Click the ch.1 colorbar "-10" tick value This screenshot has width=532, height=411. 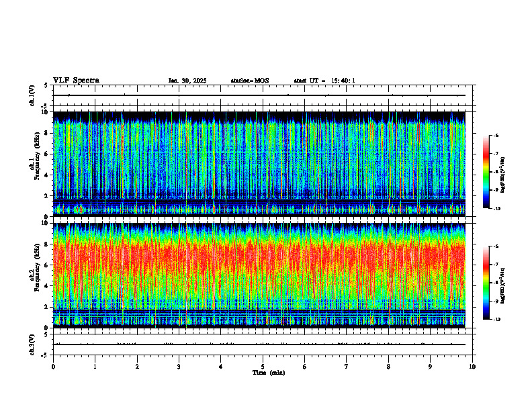click(x=497, y=209)
